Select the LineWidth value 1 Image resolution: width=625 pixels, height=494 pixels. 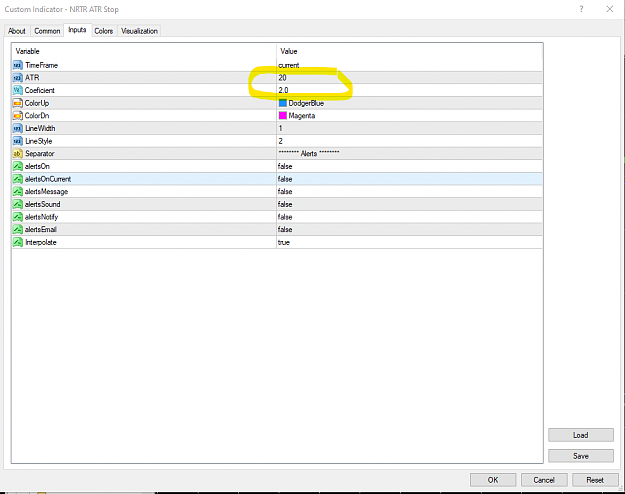pyautogui.click(x=280, y=128)
